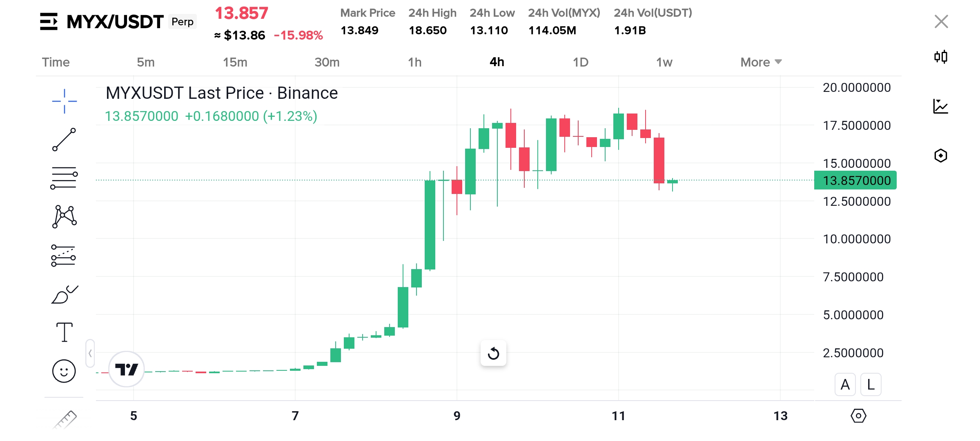Switch to the 1D timeframe tab

pyautogui.click(x=580, y=62)
